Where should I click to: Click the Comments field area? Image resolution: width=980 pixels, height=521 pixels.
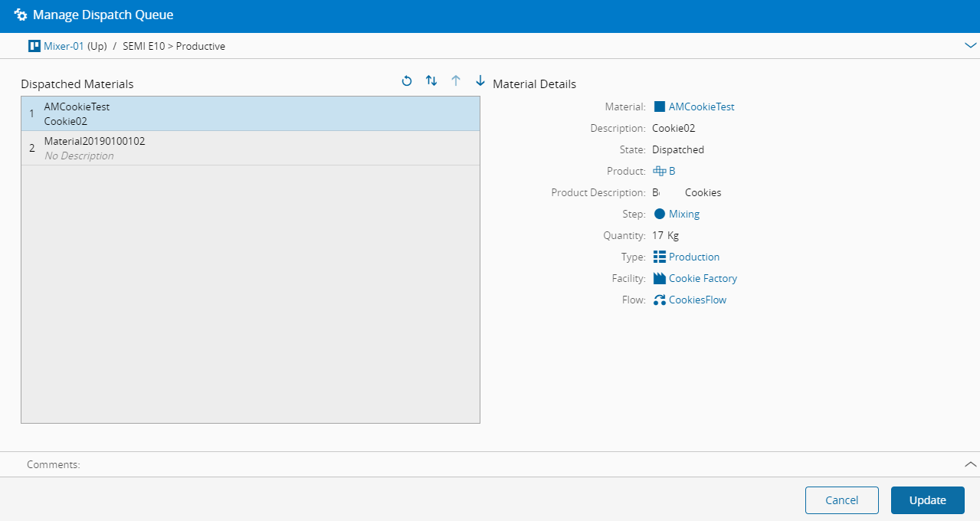[x=490, y=464]
